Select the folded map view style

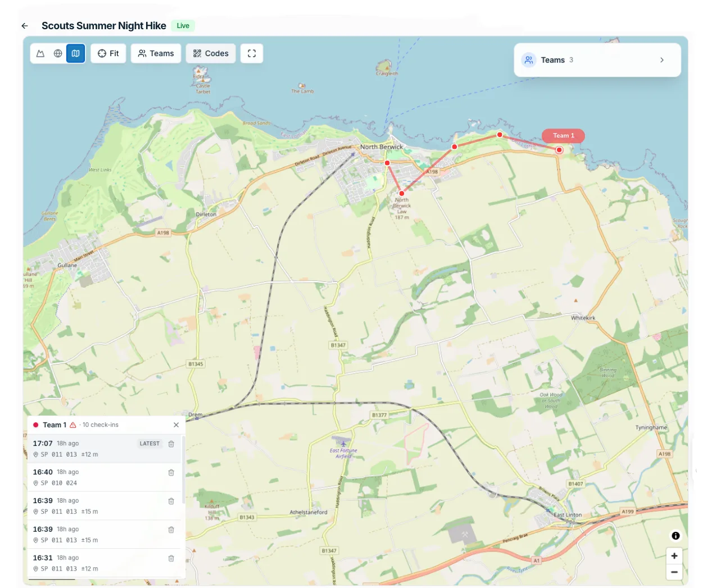(x=75, y=53)
